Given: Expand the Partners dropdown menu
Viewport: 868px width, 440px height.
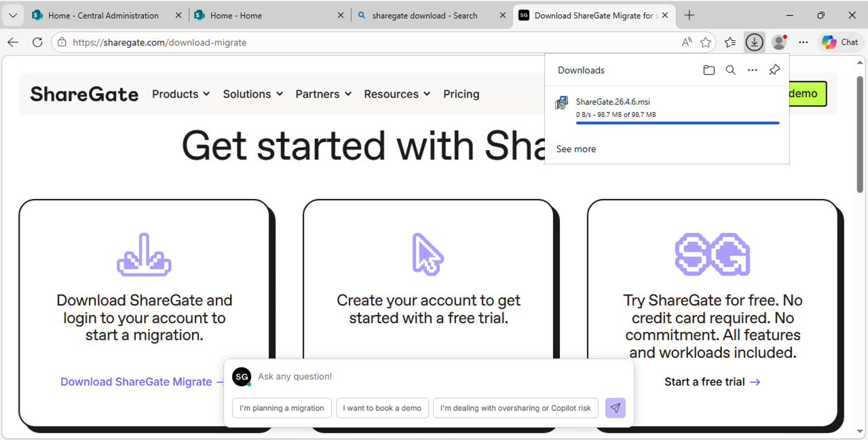Looking at the screenshot, I should pos(324,94).
